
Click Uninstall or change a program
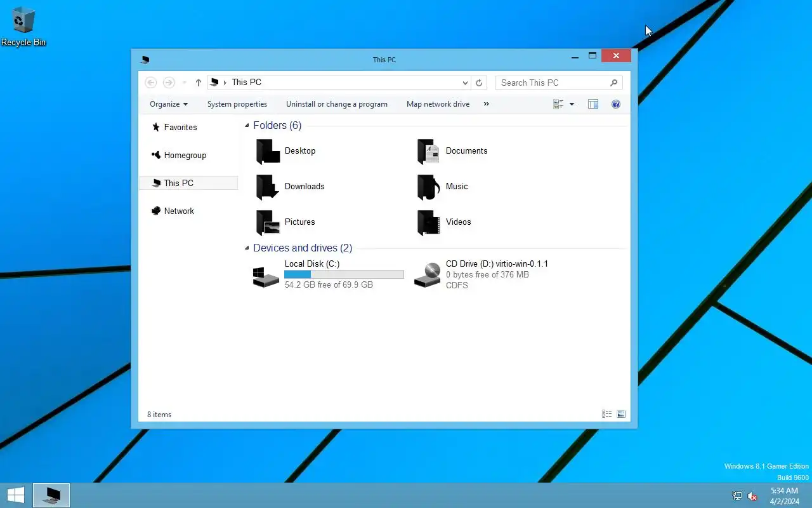tap(337, 104)
